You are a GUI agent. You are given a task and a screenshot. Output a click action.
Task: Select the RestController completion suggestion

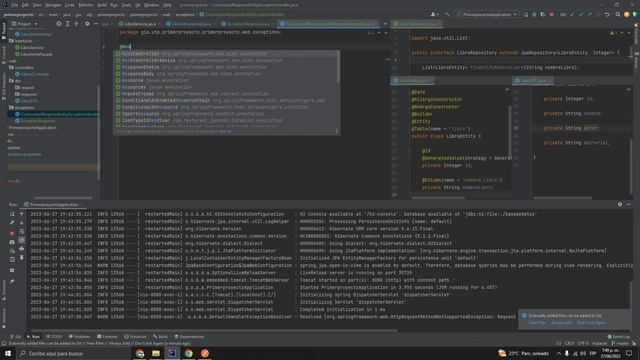(226, 53)
